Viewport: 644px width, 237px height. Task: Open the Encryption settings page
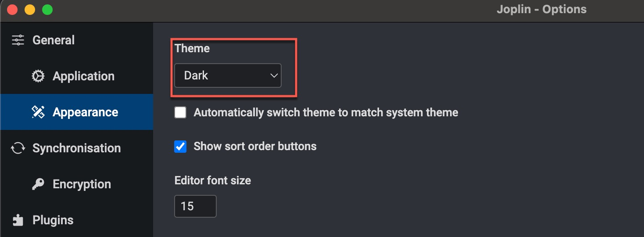pos(82,184)
